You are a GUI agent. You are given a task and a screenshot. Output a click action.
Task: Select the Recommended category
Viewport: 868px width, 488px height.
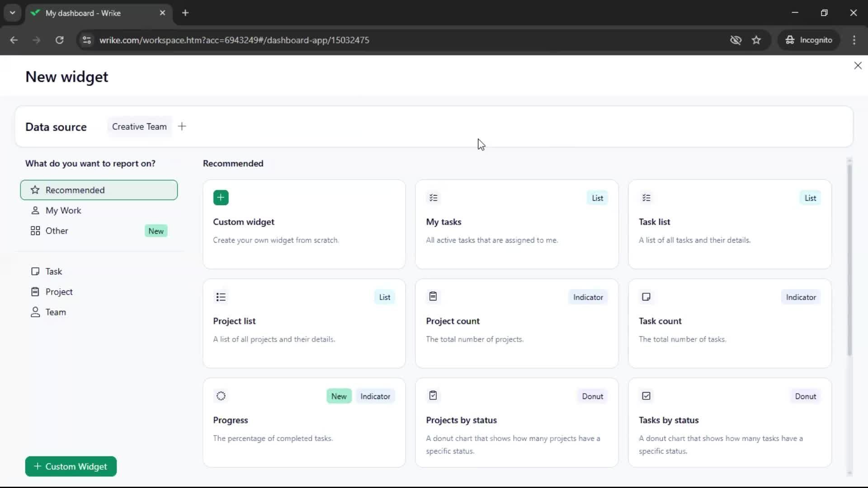99,190
